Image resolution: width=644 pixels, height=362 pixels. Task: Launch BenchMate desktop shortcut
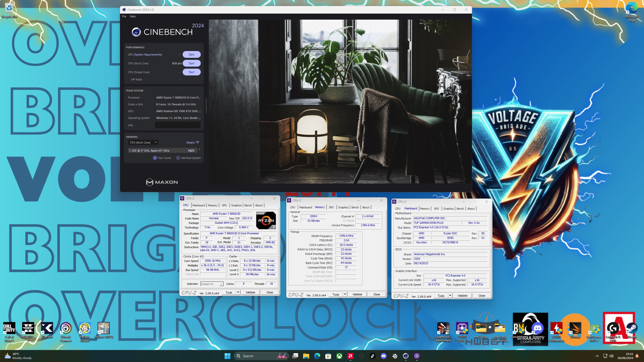519,330
